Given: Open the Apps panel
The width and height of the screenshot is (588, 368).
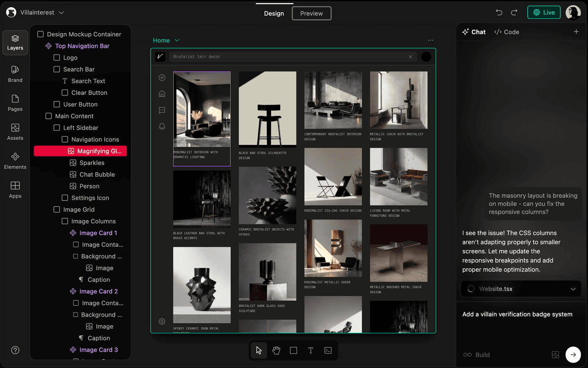Looking at the screenshot, I should [15, 190].
